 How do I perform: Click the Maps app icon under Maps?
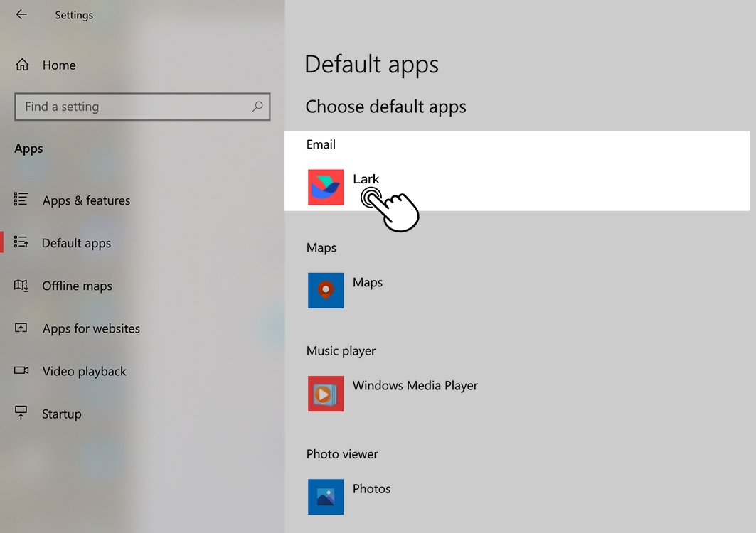(x=326, y=291)
